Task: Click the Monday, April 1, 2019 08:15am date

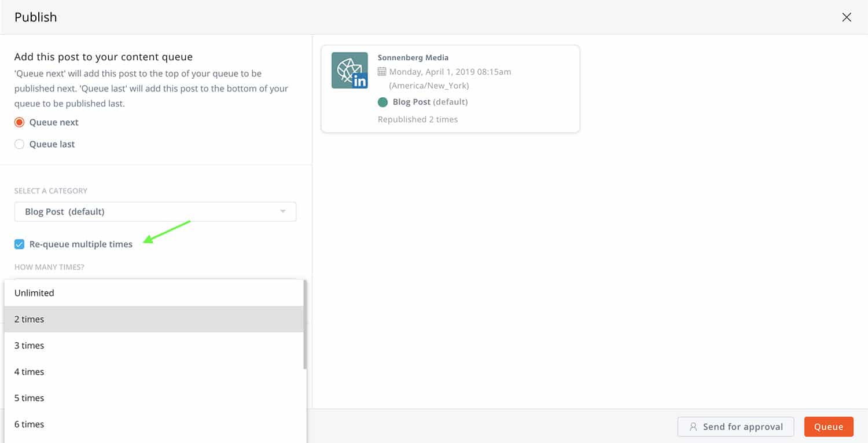Action: [450, 72]
